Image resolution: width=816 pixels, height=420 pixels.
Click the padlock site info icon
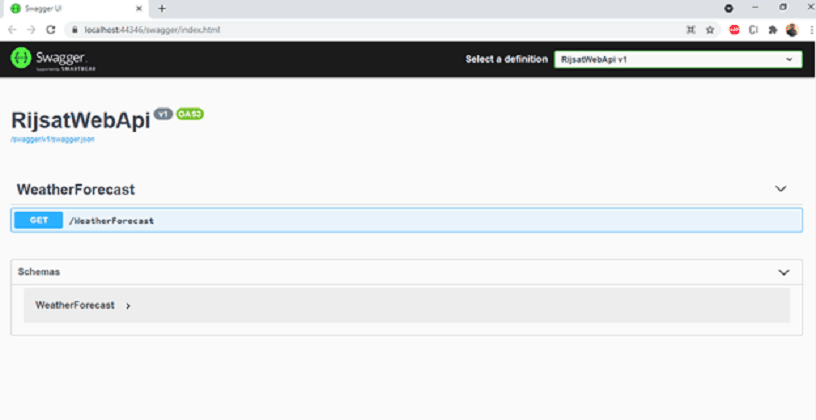(x=74, y=30)
